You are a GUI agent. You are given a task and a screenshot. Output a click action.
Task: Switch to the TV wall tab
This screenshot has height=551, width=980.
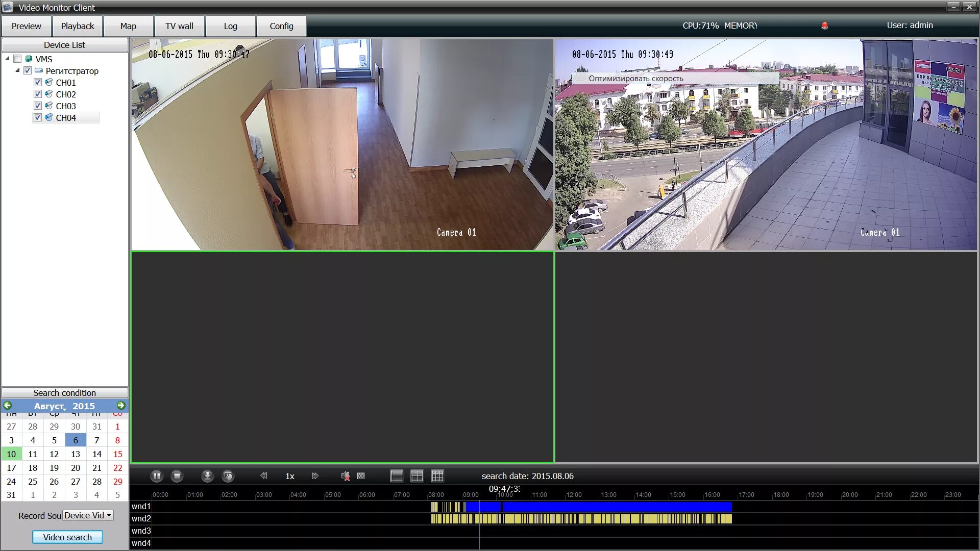(179, 26)
